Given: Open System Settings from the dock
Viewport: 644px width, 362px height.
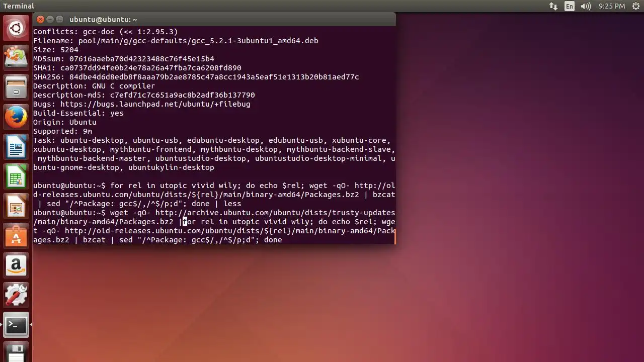Looking at the screenshot, I should coord(16,296).
